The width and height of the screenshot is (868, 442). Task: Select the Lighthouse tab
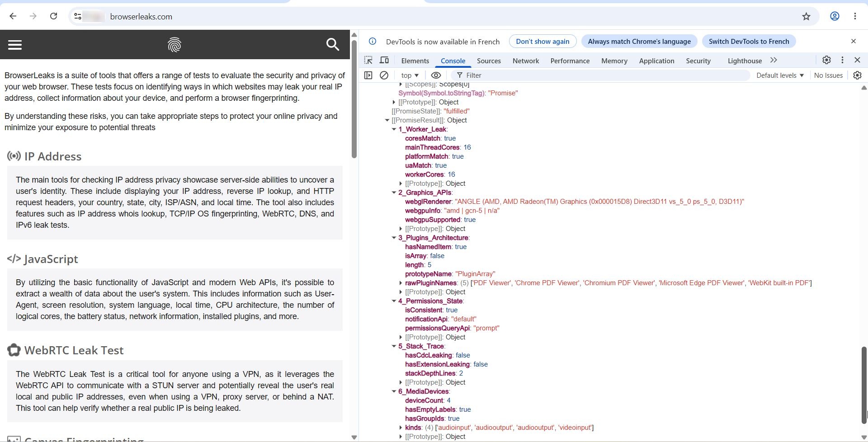click(x=745, y=61)
